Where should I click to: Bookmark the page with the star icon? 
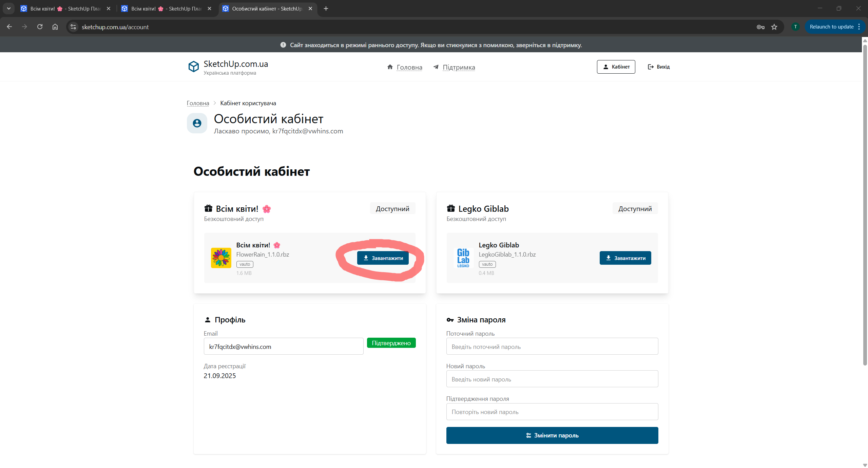click(x=774, y=27)
